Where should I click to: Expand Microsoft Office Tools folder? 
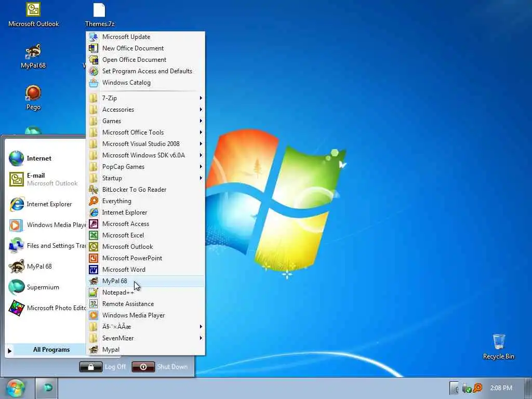coord(145,132)
